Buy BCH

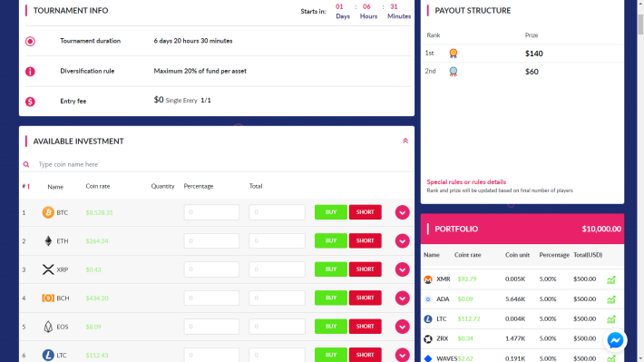pyautogui.click(x=331, y=298)
